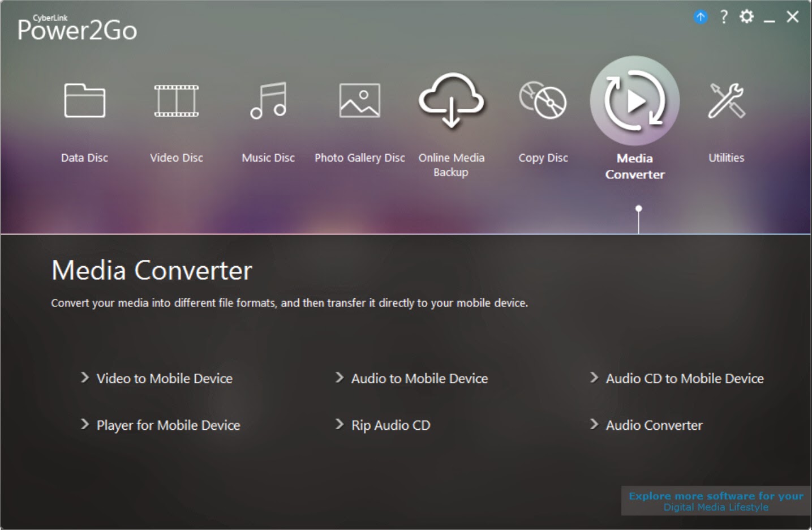
Task: Open help with the question mark icon
Action: pyautogui.click(x=724, y=17)
